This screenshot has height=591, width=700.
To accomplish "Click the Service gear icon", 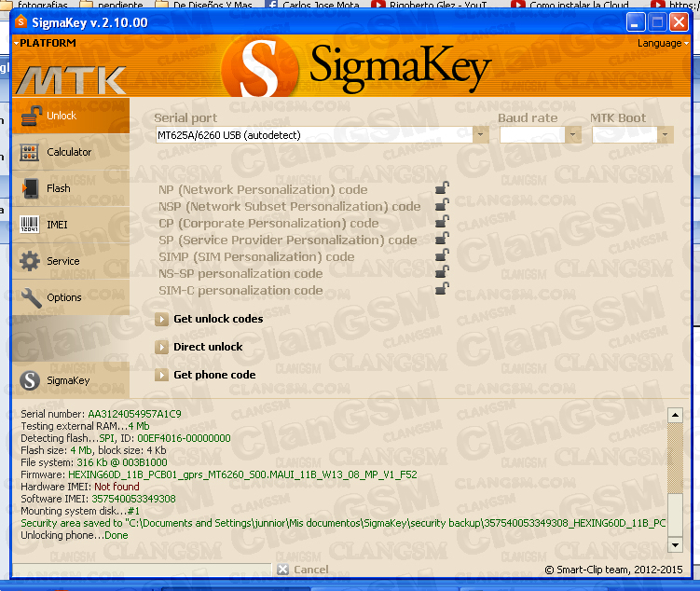I will [x=30, y=261].
